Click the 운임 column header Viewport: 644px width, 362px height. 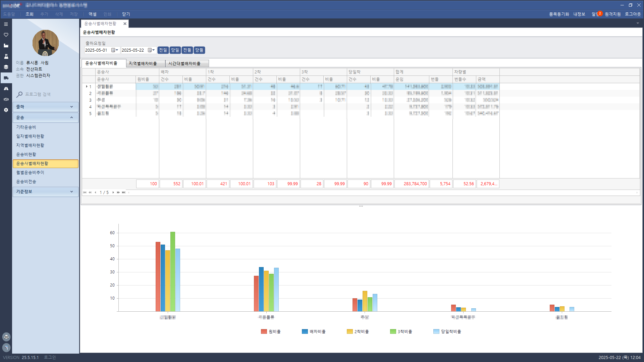pyautogui.click(x=412, y=80)
